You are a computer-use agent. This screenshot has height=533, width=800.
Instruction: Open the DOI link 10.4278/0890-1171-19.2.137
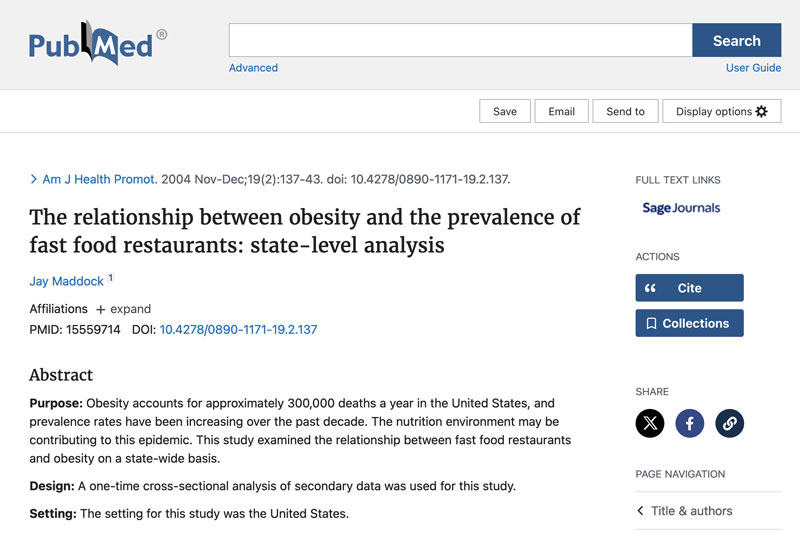(x=238, y=329)
